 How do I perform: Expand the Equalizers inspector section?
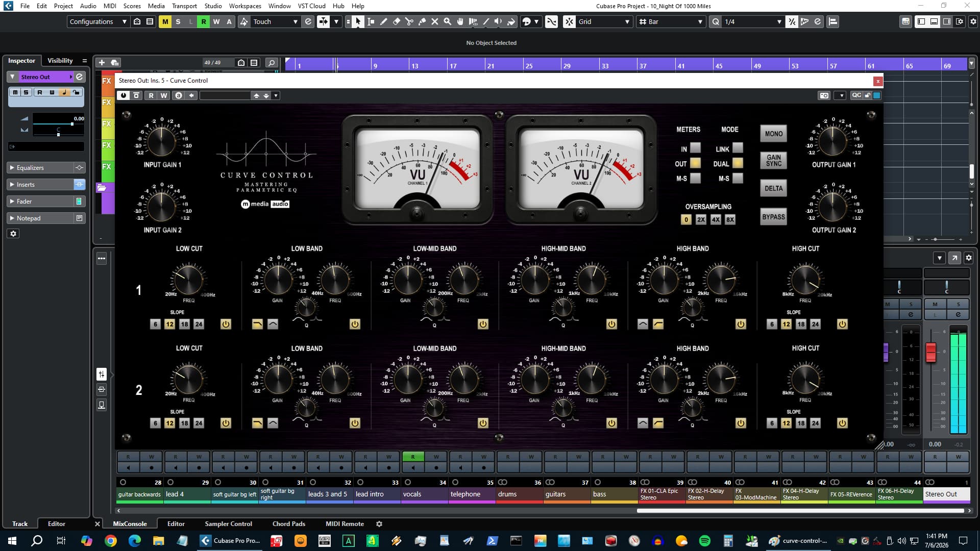pos(41,167)
